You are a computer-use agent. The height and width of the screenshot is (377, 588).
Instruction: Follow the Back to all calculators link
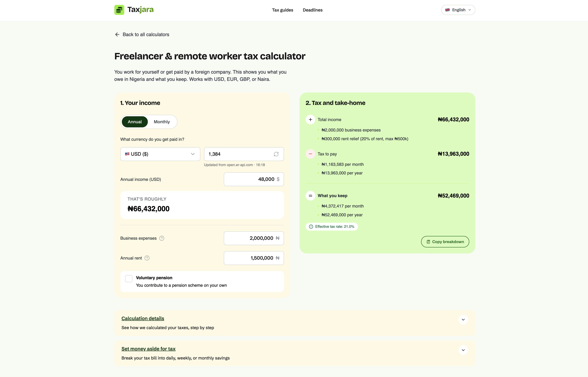(x=146, y=34)
